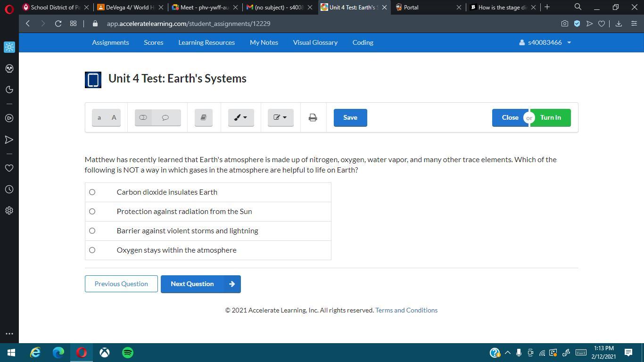Close the Portal tab
The image size is (644, 362).
[x=459, y=7]
